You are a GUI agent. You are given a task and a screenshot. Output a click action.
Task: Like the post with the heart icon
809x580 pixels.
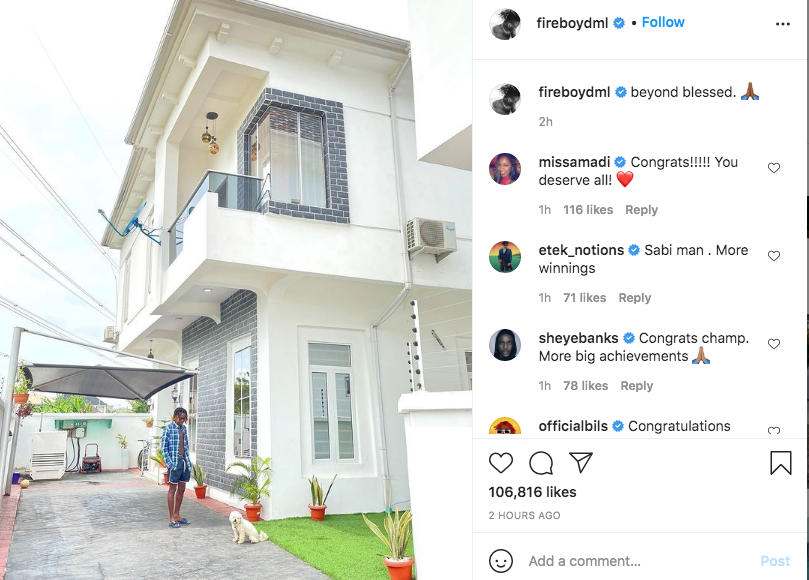(500, 463)
